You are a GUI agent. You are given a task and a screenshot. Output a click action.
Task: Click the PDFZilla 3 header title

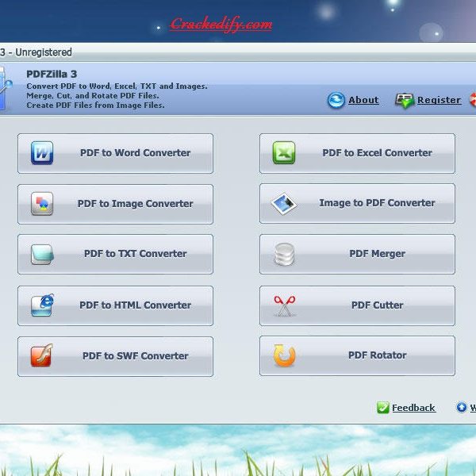52,74
